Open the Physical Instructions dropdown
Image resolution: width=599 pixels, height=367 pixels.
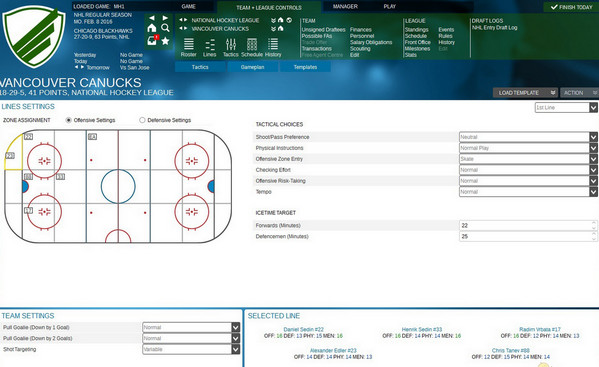point(528,148)
